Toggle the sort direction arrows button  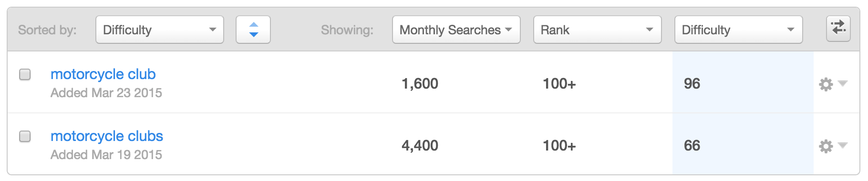(x=253, y=30)
